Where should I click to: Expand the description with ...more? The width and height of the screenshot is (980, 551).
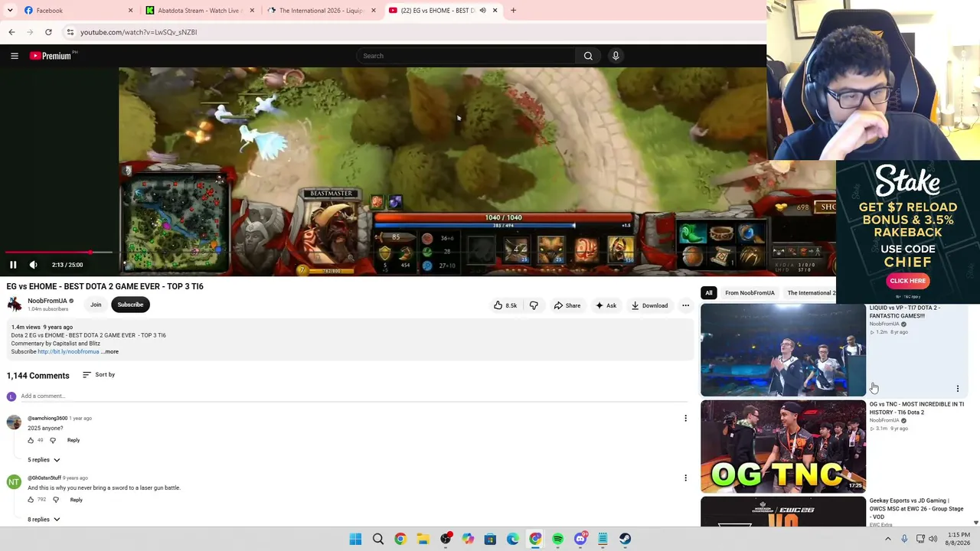(x=111, y=352)
